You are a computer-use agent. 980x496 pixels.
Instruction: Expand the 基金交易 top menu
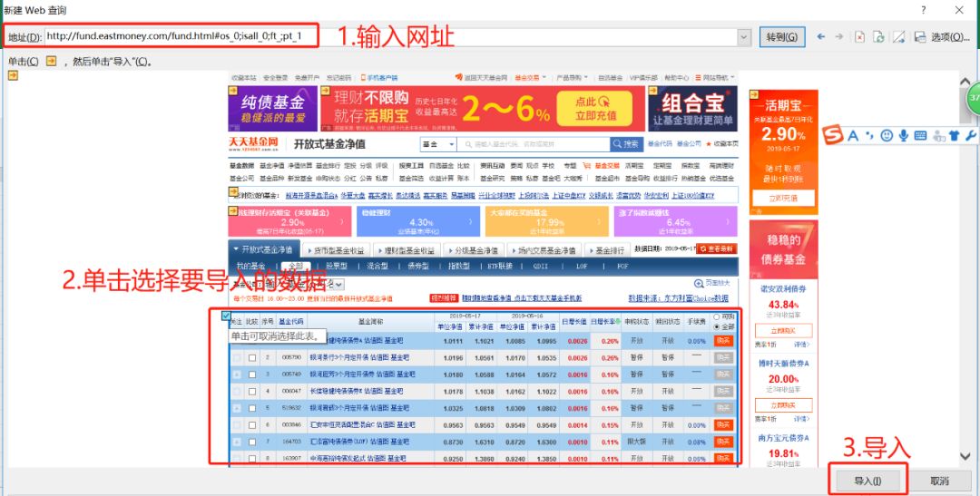[x=531, y=78]
